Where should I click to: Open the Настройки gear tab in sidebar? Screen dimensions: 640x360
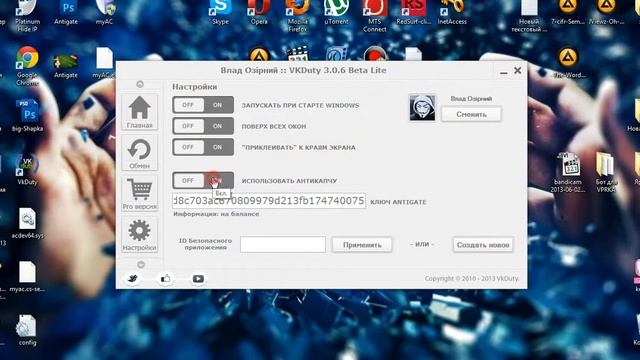(x=140, y=235)
